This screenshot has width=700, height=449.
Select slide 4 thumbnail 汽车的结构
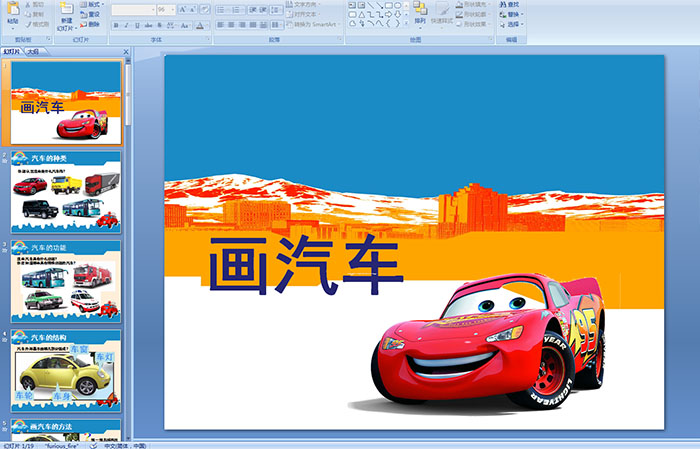pyautogui.click(x=66, y=370)
